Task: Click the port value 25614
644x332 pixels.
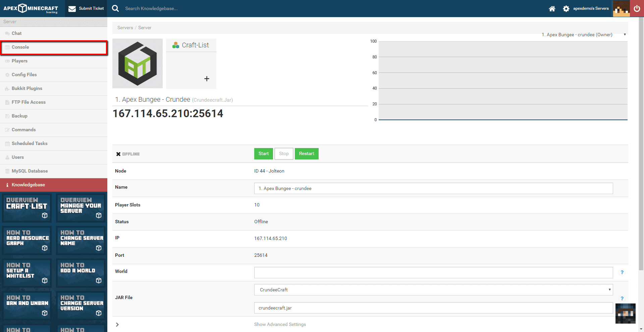Action: (261, 255)
